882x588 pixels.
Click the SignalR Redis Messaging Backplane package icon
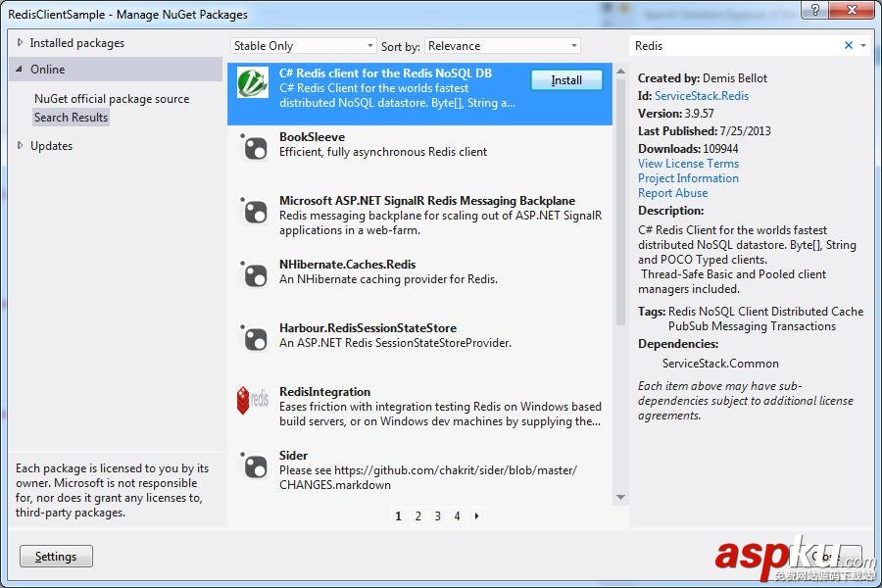pos(254,211)
